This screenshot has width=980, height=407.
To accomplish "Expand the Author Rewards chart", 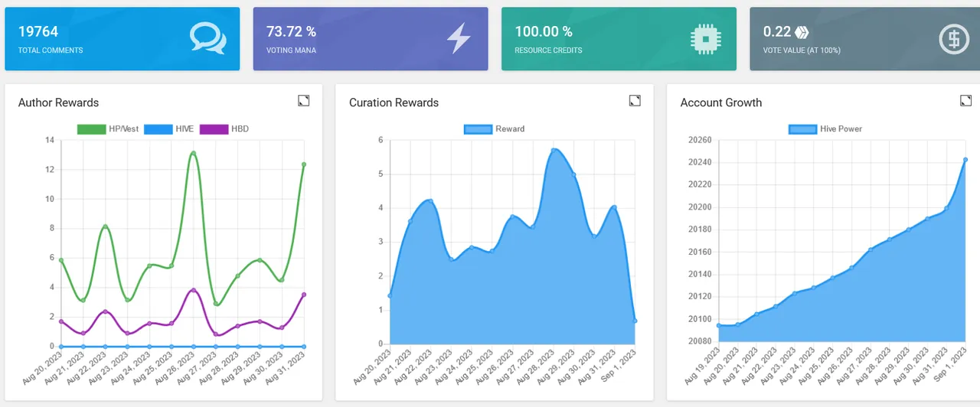I will (304, 101).
